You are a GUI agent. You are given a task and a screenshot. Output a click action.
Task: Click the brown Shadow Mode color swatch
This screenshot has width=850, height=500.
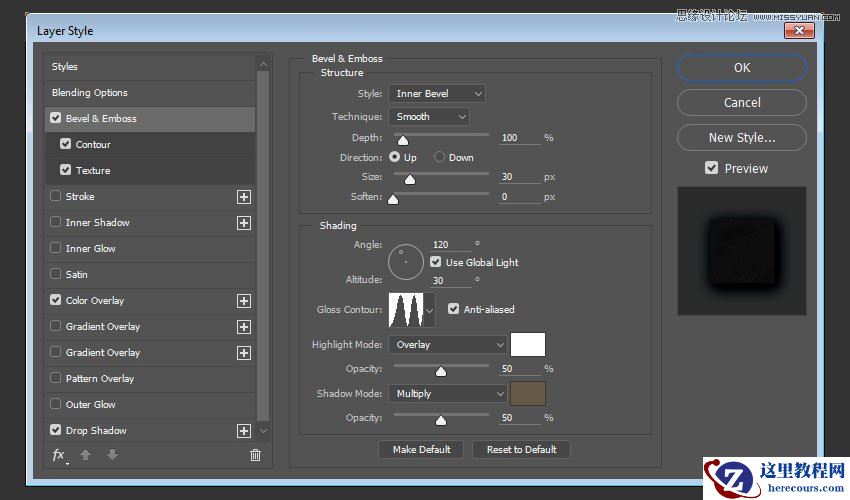click(x=527, y=394)
